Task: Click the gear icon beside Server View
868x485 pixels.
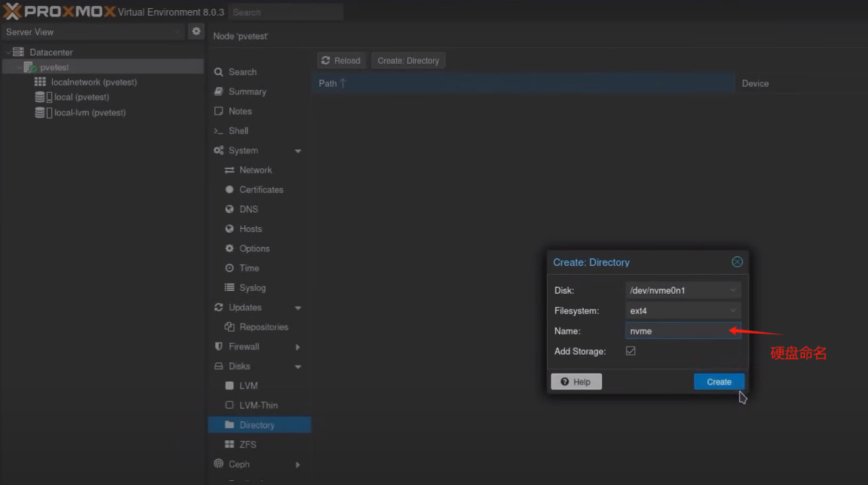Action: coord(196,31)
